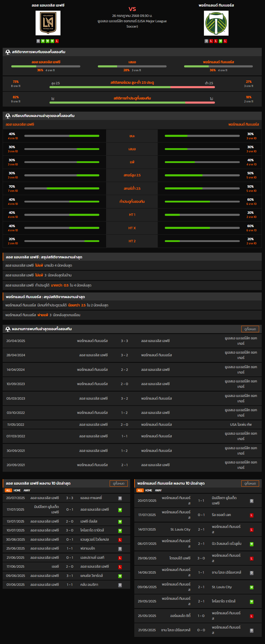This screenshot has width=265, height=644.
Task: Click the D form badge under LAFC logo
Action: (38, 41)
